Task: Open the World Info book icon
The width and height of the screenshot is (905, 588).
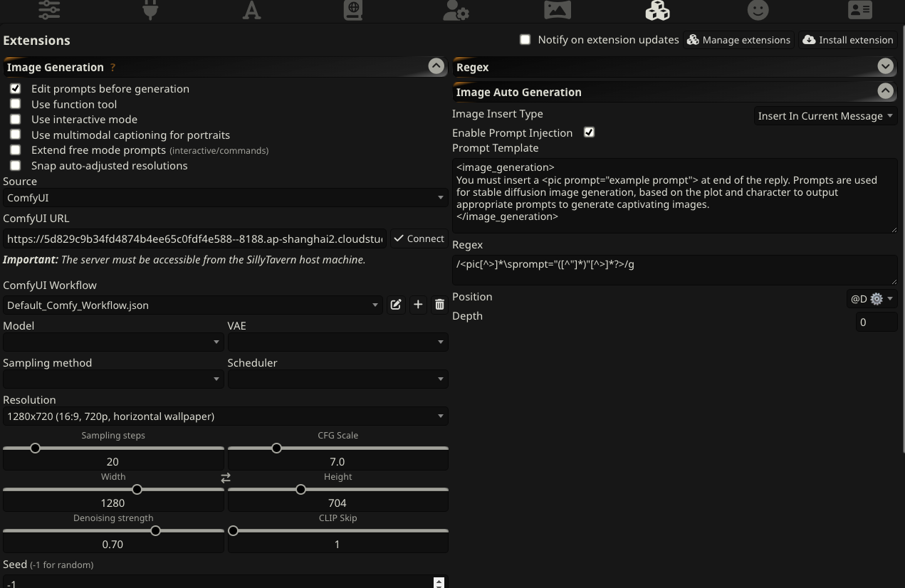Action: click(353, 9)
